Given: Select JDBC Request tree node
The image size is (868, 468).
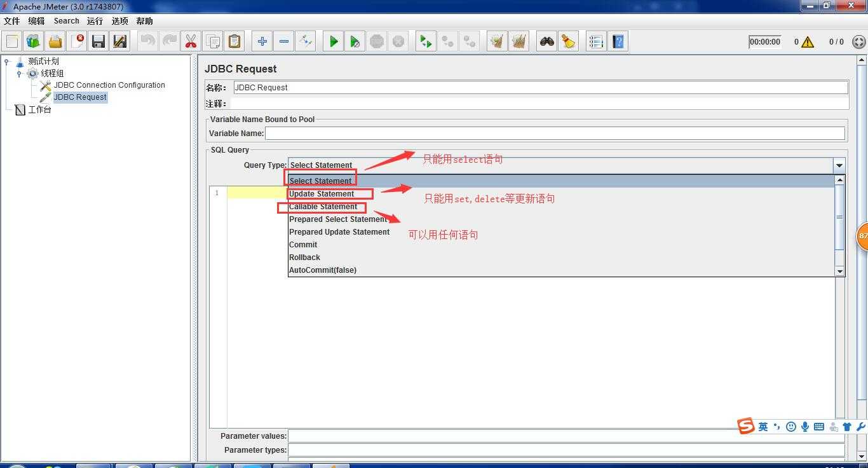Looking at the screenshot, I should pos(80,97).
